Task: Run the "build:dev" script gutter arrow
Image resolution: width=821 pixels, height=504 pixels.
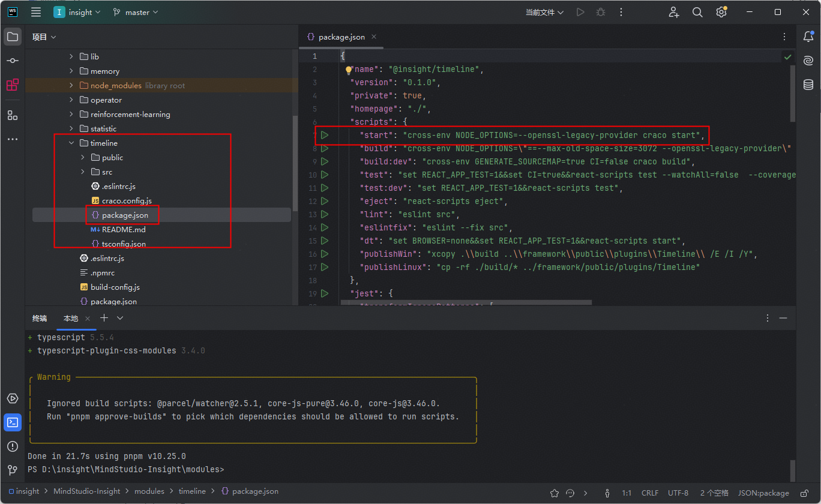Action: pyautogui.click(x=325, y=161)
